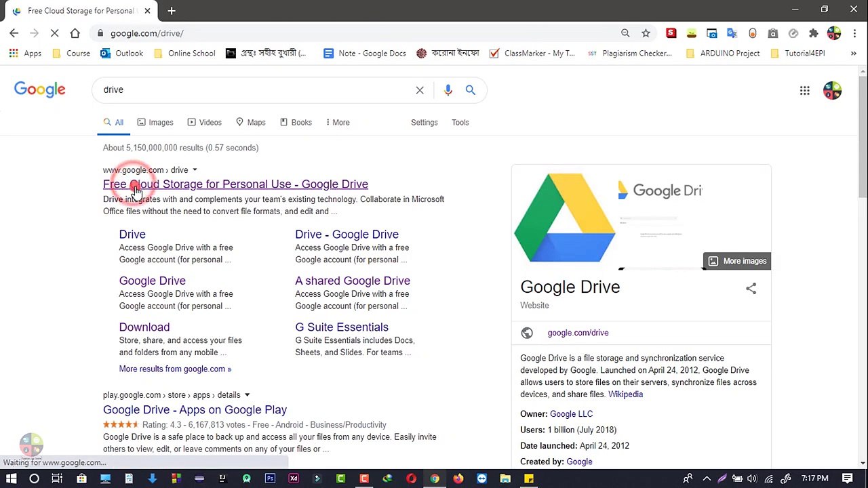Open the Google Drive logo image

(564, 217)
